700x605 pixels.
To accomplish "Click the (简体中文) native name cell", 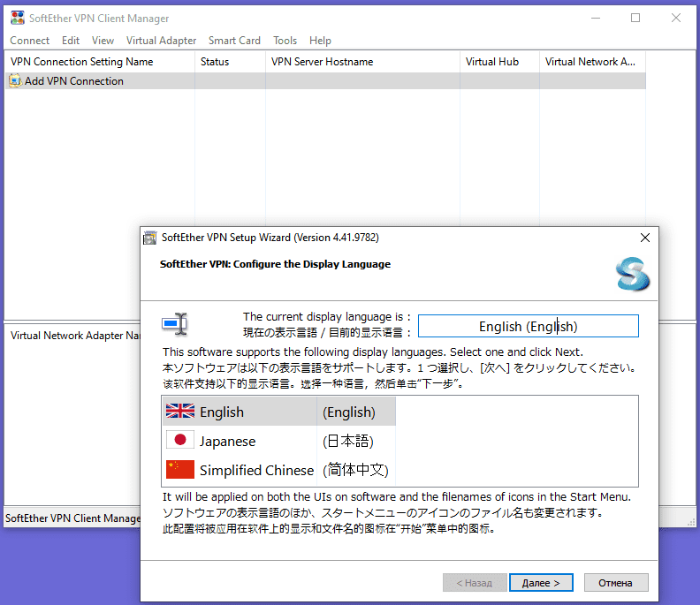I will [356, 470].
